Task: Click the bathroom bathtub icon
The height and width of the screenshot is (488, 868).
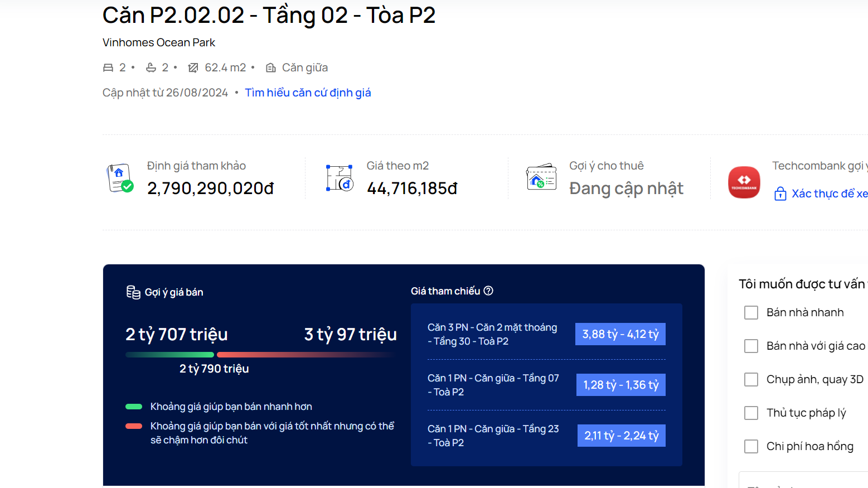Action: [151, 67]
